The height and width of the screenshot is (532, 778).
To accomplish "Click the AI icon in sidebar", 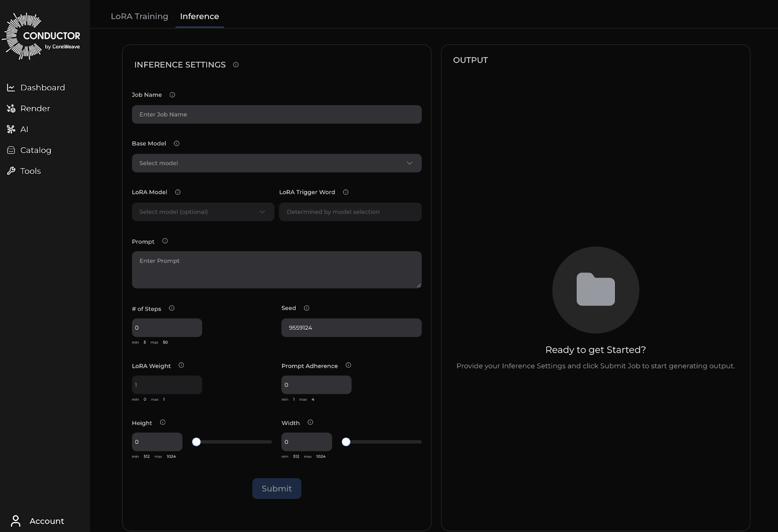I will (11, 129).
